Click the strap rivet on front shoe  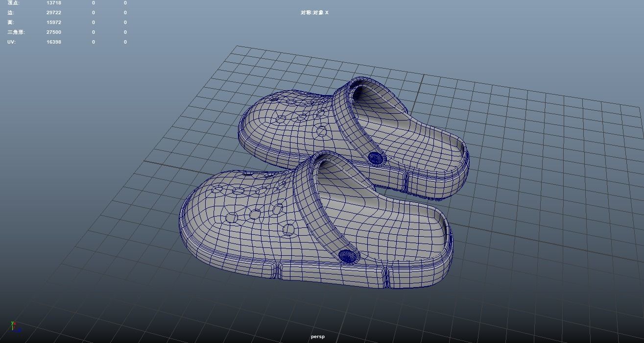348,256
